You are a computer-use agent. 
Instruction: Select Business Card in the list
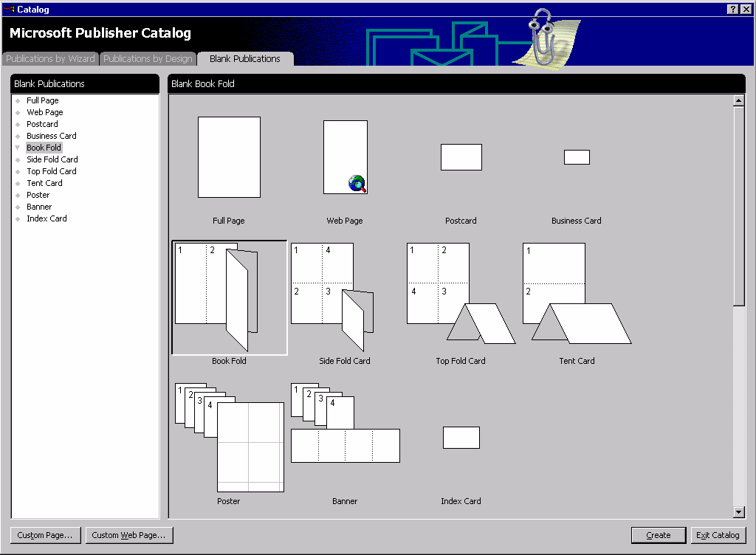click(x=52, y=136)
